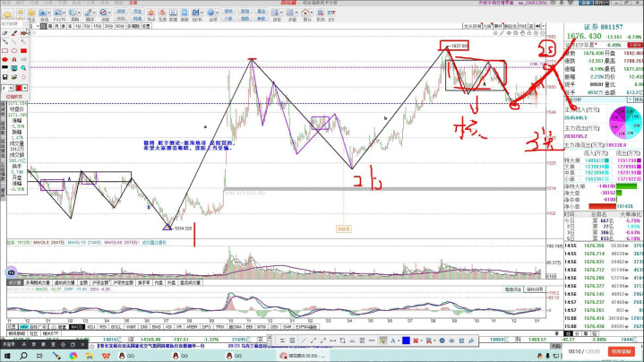This screenshot has width=644, height=362.
Task: Select the eraser tool in the drawing palette
Action: (x=4, y=33)
